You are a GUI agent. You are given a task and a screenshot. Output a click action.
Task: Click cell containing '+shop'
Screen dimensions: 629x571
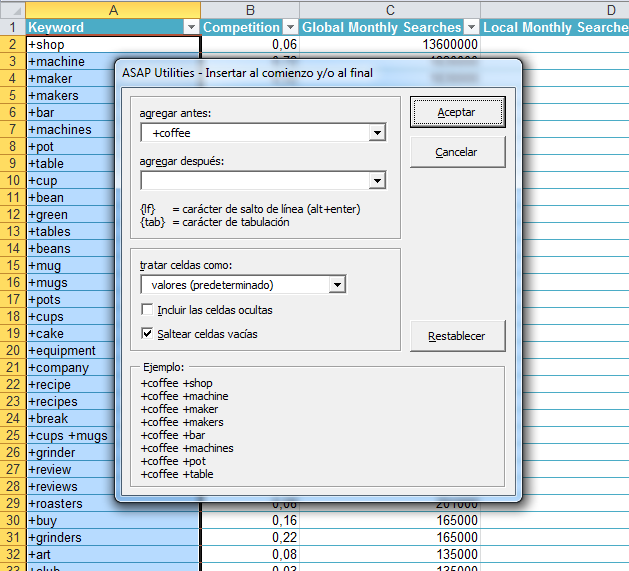(113, 44)
